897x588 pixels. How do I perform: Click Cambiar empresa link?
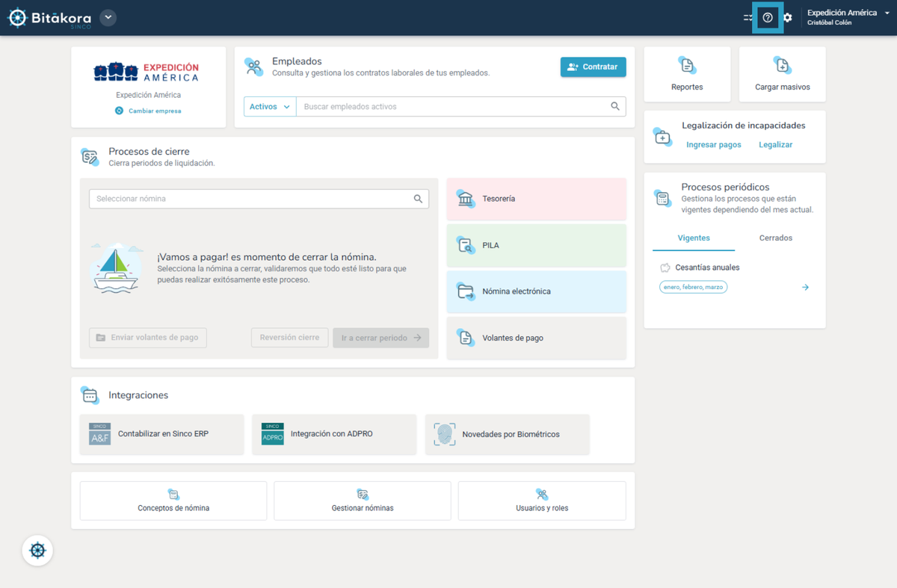click(x=148, y=111)
